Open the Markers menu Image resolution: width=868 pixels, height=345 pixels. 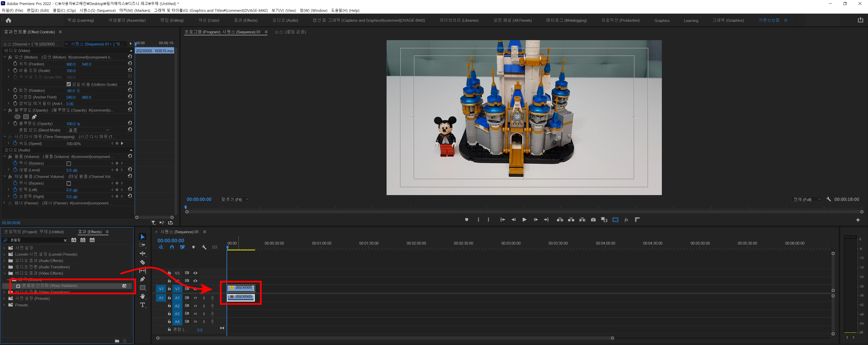click(135, 10)
